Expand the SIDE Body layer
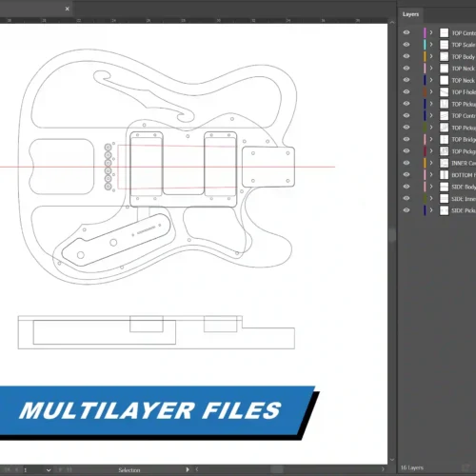476x476 pixels. [x=431, y=187]
